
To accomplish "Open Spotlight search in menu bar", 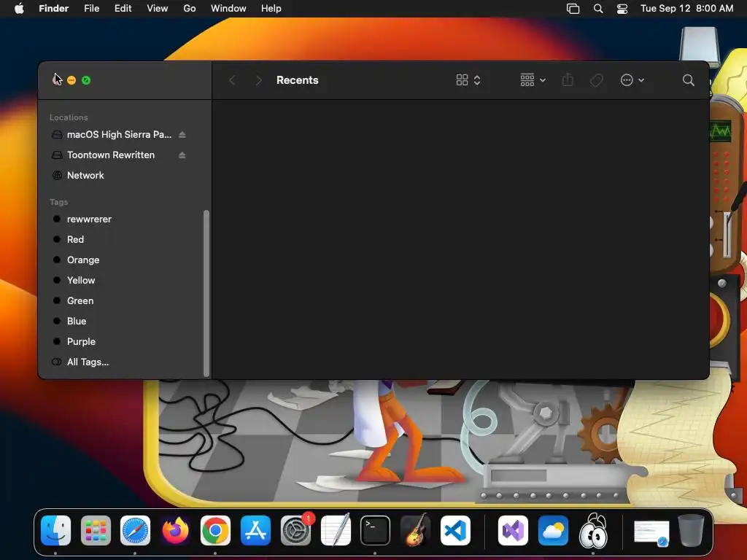I will [598, 9].
